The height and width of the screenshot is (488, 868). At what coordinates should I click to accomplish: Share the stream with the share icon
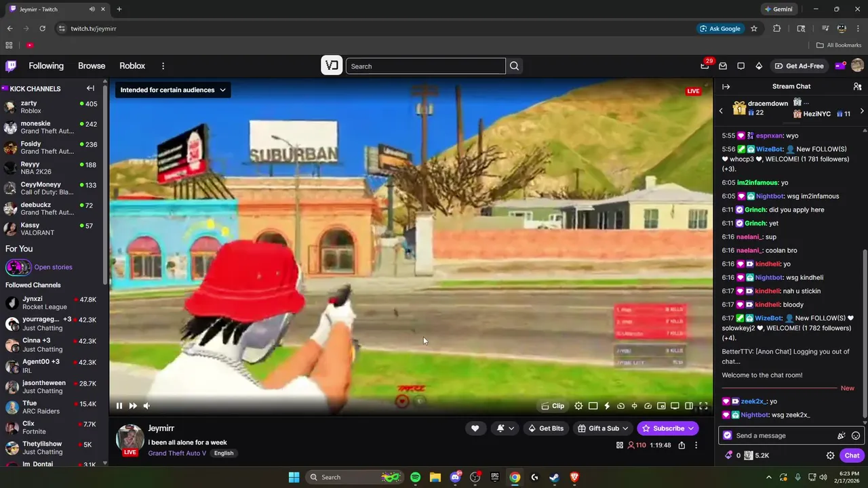click(x=682, y=445)
